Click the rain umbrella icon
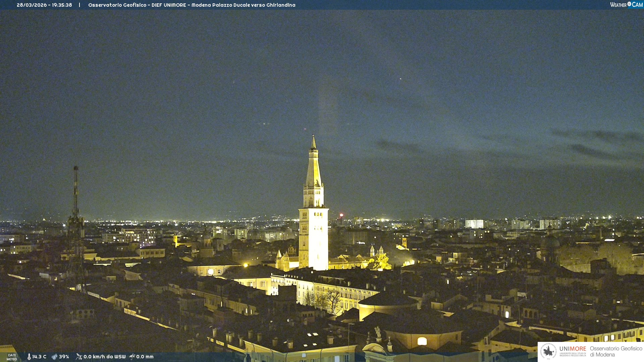The image size is (644, 362). pyautogui.click(x=132, y=357)
